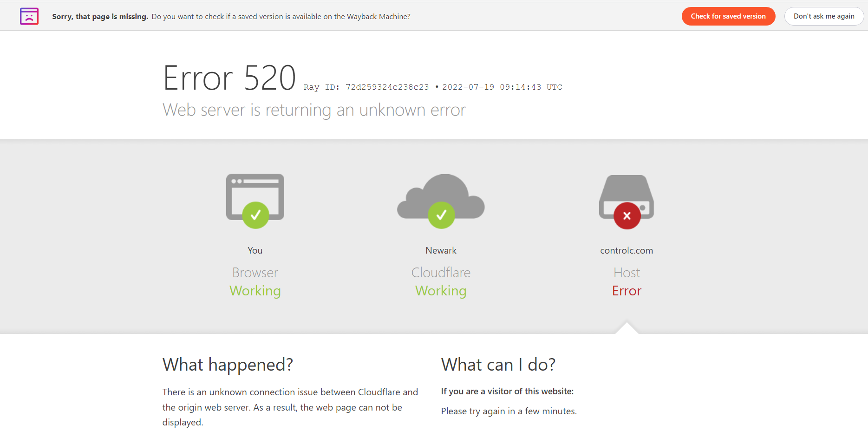Click the Wayback Machine question text in banner

pos(281,16)
